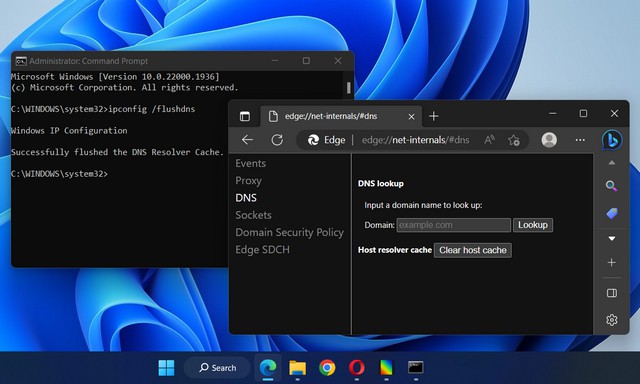Open Opera browser from taskbar
The image size is (640, 384).
pos(356,368)
